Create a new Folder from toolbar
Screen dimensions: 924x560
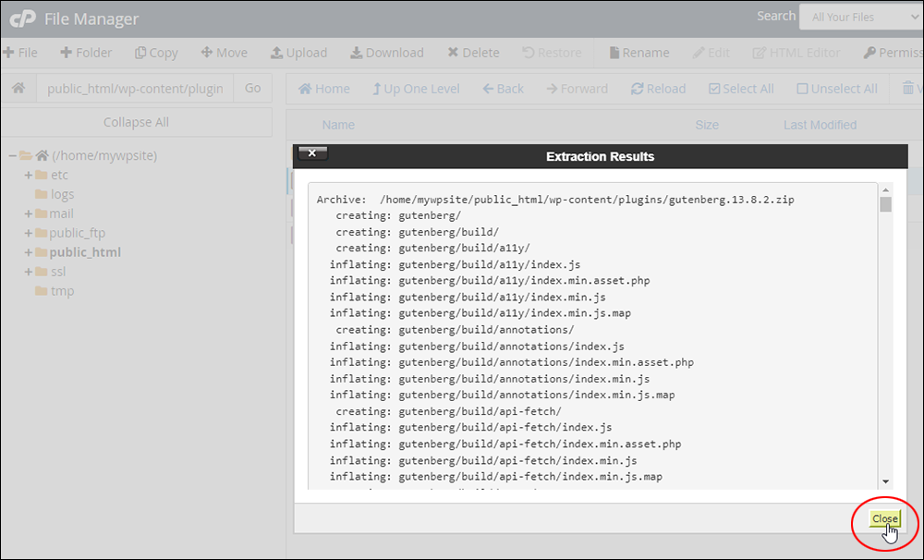click(x=86, y=53)
